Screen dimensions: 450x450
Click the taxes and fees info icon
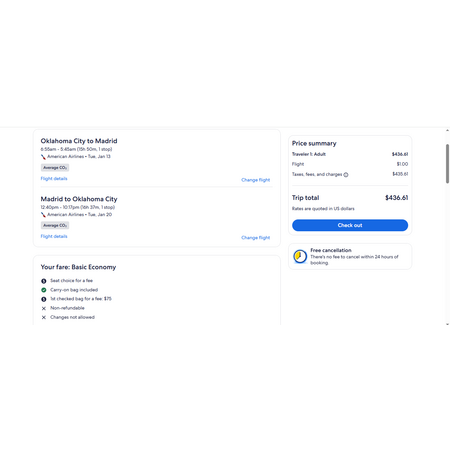346,175
